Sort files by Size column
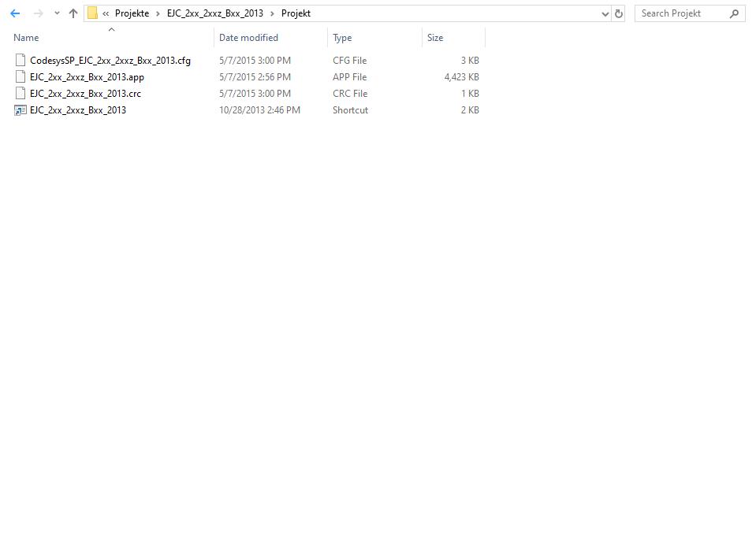 [x=435, y=38]
